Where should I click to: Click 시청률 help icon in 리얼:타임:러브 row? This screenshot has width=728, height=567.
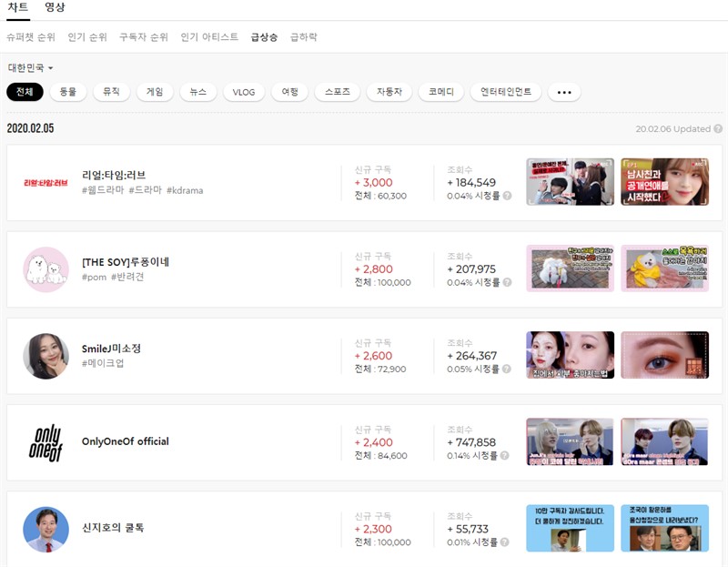coord(507,196)
